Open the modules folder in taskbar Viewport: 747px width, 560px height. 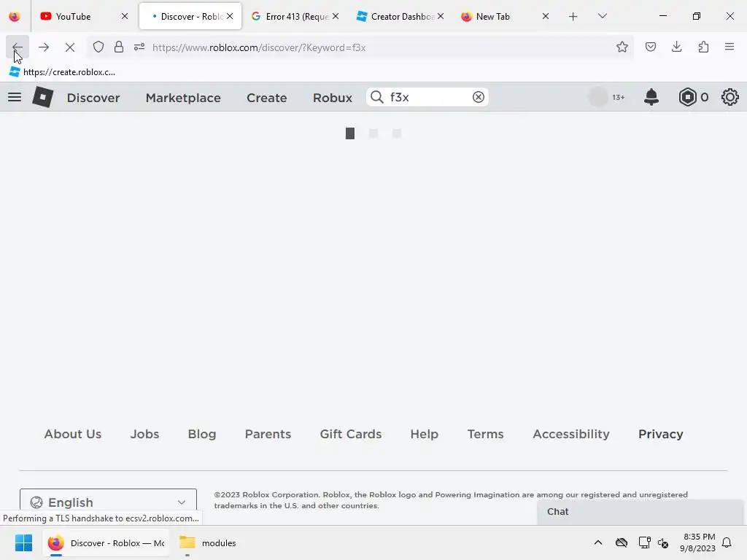tap(208, 542)
